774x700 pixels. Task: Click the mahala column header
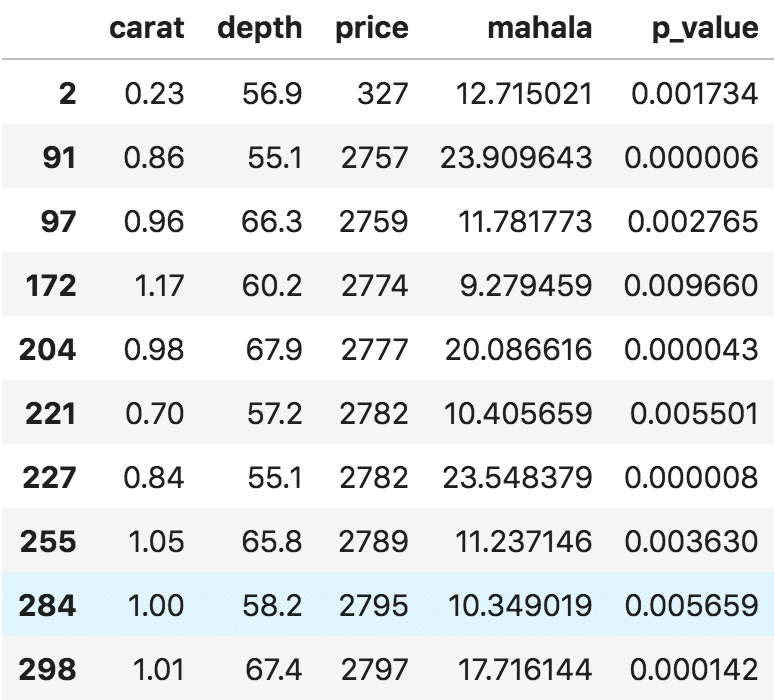coord(539,29)
